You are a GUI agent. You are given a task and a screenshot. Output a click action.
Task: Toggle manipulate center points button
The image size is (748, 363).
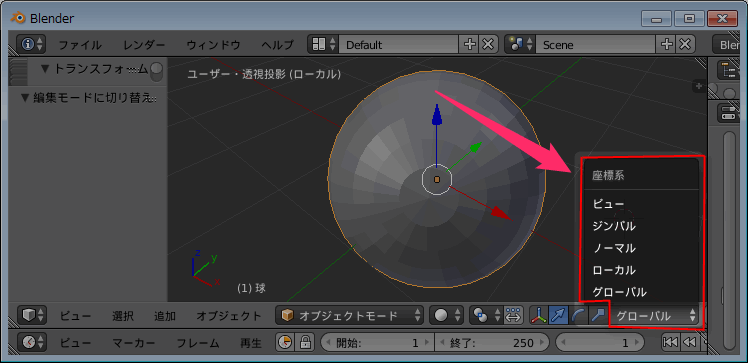pyautogui.click(x=513, y=315)
